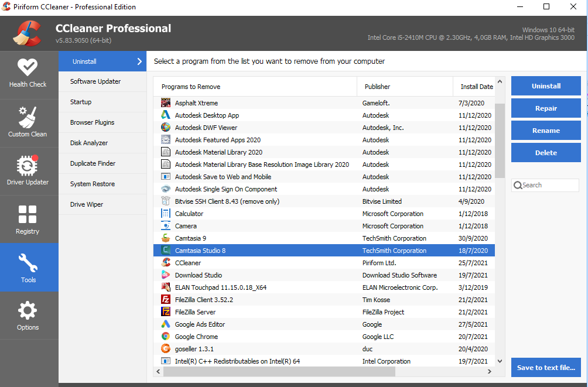Click the Google Ads Editor icon
This screenshot has width=588, height=387.
click(165, 324)
